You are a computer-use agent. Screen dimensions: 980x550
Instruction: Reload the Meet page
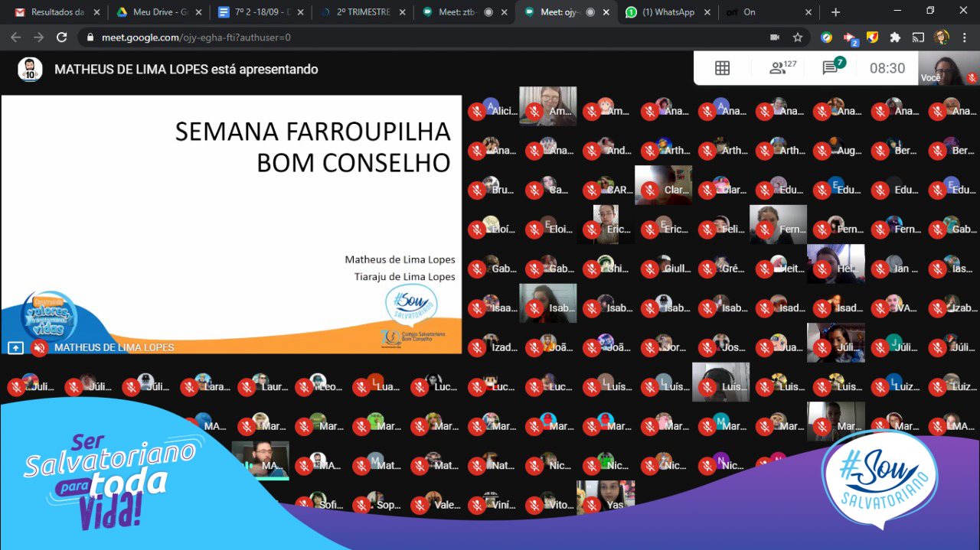pos(62,37)
